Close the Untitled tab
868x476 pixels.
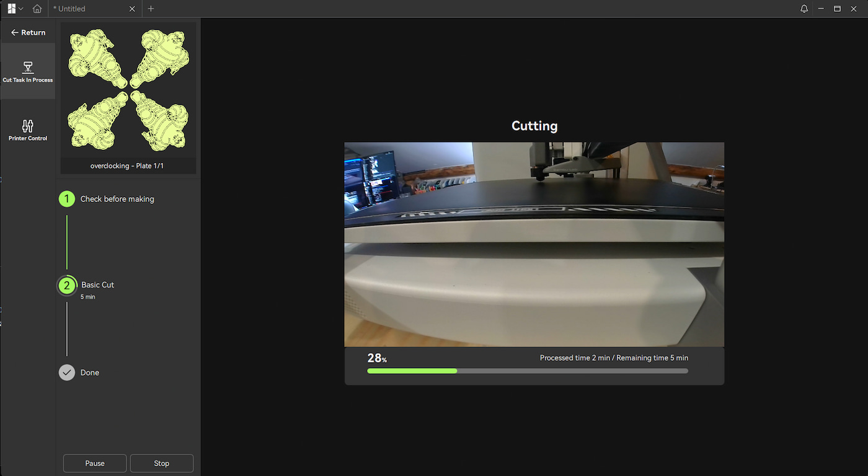pos(132,9)
